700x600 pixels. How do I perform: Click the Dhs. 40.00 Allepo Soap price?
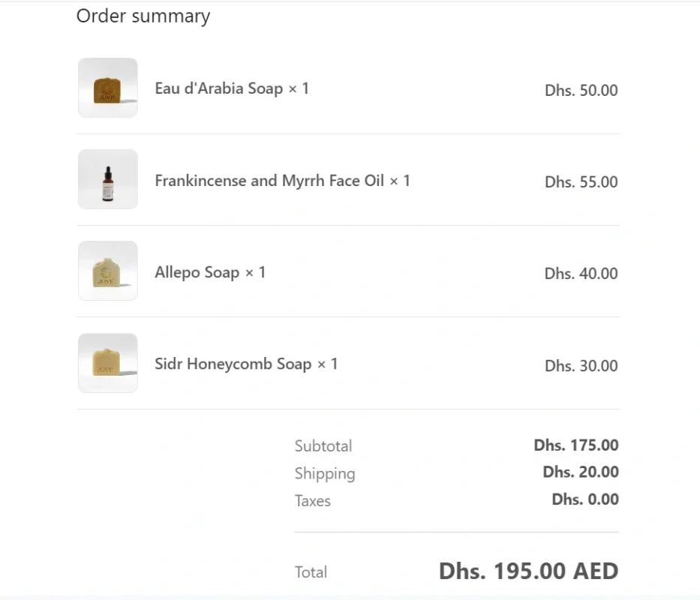pos(580,274)
